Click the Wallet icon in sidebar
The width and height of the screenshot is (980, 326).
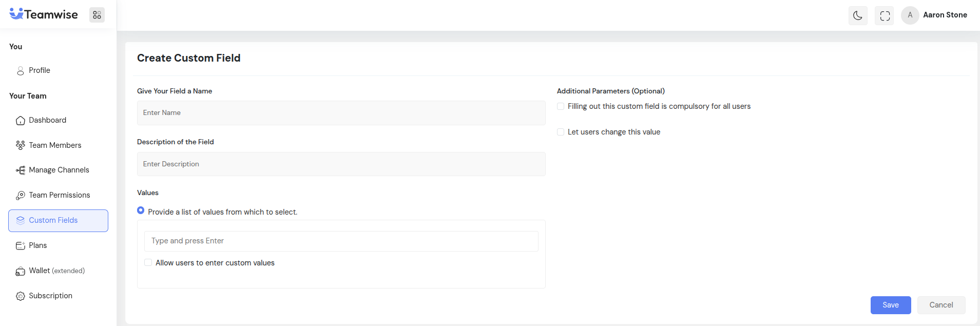(x=21, y=271)
